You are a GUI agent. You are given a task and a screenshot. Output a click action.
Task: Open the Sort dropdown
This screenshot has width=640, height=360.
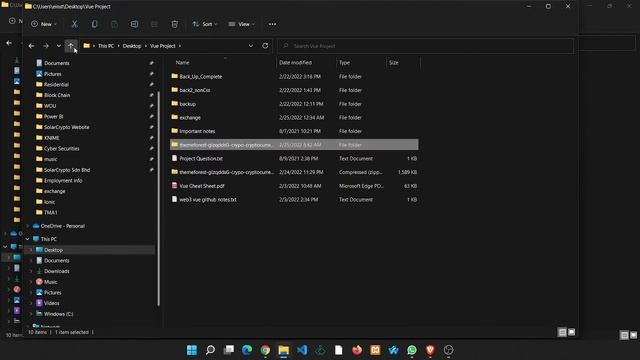[204, 24]
